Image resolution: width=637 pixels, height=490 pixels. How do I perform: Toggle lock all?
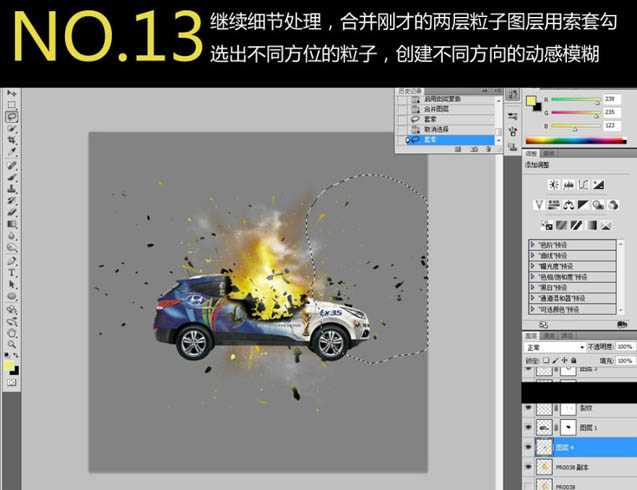[574, 360]
